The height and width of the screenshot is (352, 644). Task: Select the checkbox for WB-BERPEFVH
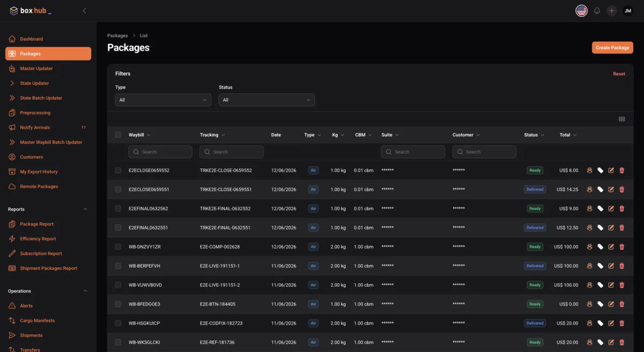pyautogui.click(x=118, y=266)
